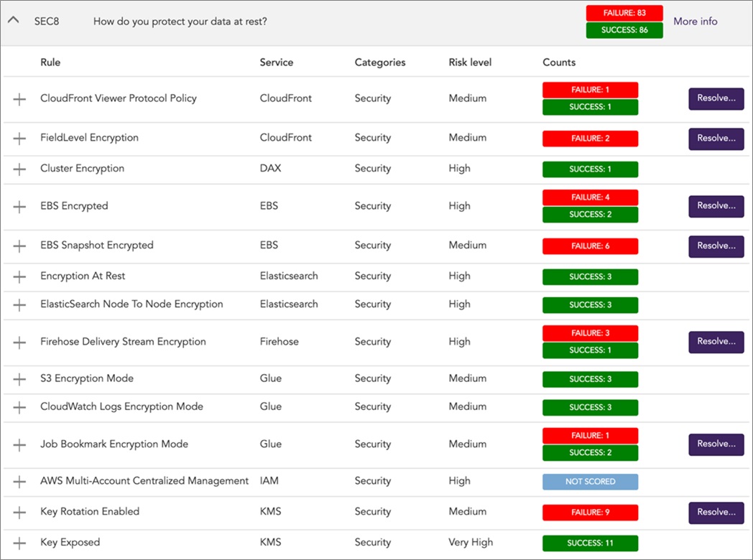Image resolution: width=753 pixels, height=560 pixels.
Task: Click SUCCESS: 3 badge for Encryption At Rest
Action: tap(590, 277)
